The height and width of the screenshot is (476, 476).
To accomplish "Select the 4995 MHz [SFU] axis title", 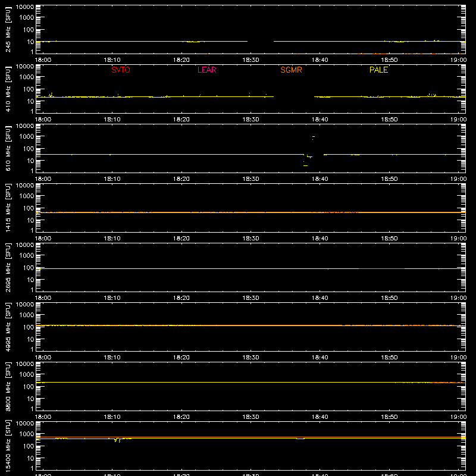I will click(8, 327).
